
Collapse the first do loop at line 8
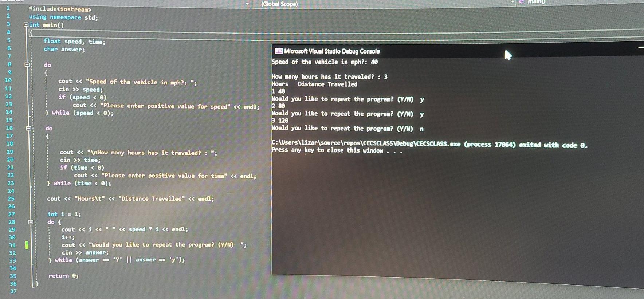click(27, 65)
